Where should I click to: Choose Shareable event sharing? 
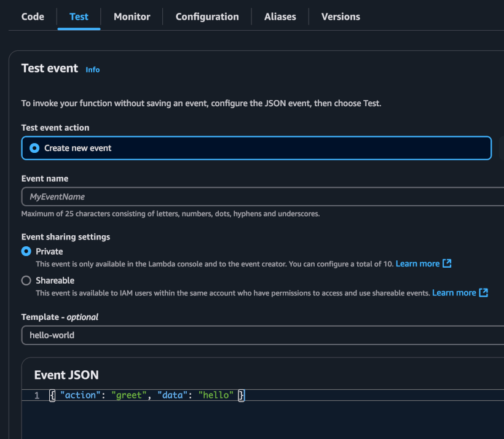[26, 281]
